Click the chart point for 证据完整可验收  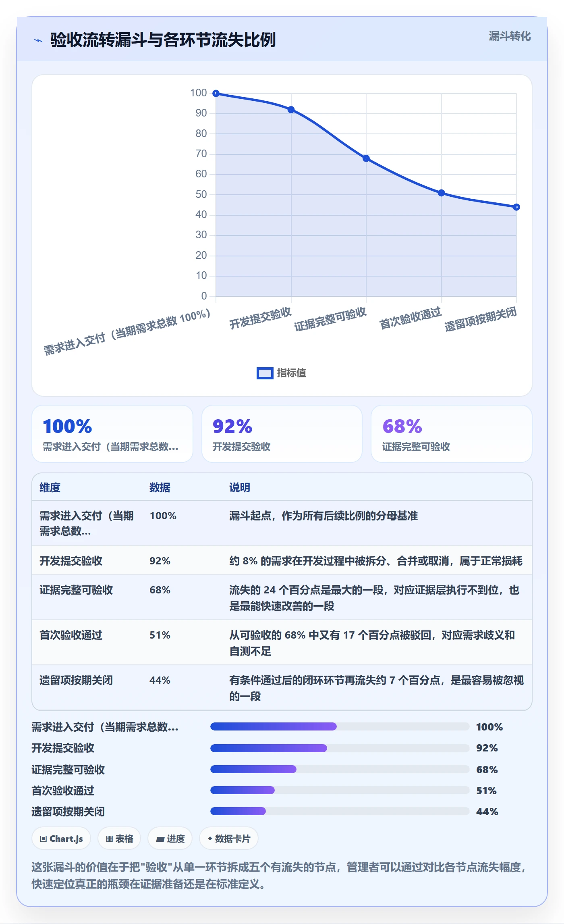click(366, 158)
